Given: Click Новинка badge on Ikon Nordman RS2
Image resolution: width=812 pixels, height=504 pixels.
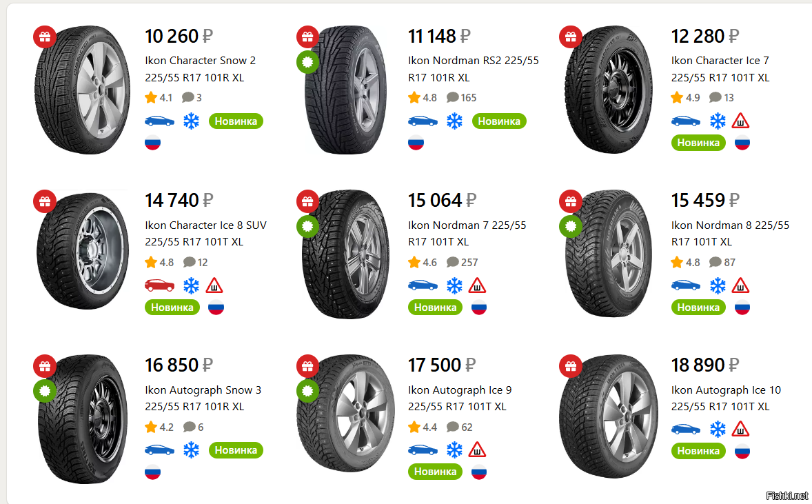Looking at the screenshot, I should click(x=499, y=121).
